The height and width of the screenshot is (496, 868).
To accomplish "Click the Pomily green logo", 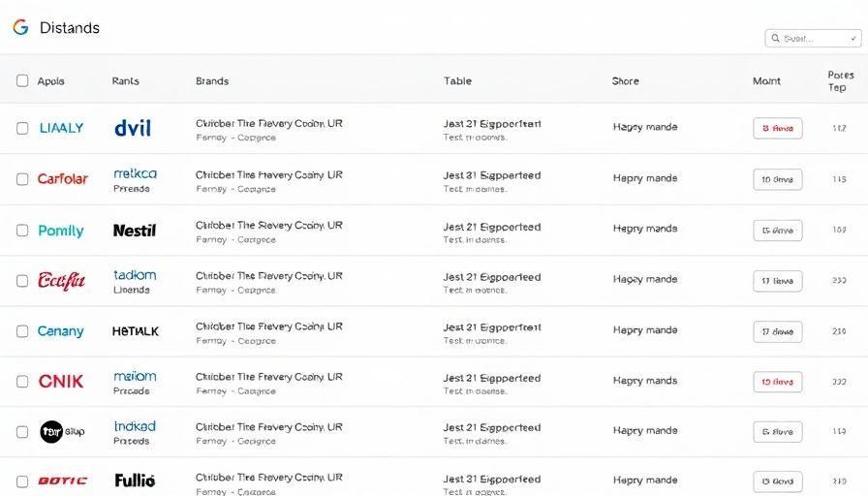I will point(60,231).
